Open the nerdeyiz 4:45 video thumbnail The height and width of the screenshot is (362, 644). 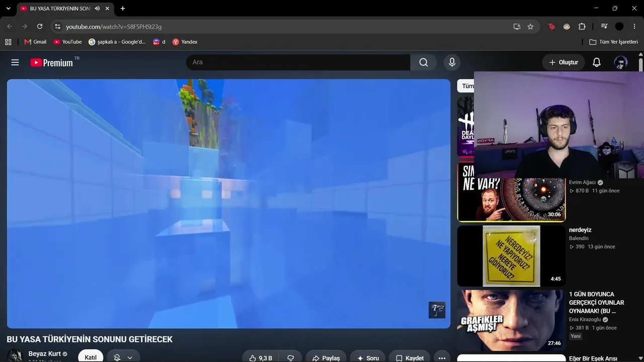tap(511, 256)
